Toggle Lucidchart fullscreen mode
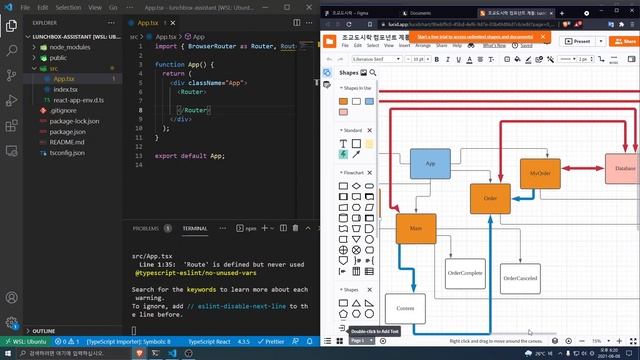The image size is (640, 360). point(633,341)
